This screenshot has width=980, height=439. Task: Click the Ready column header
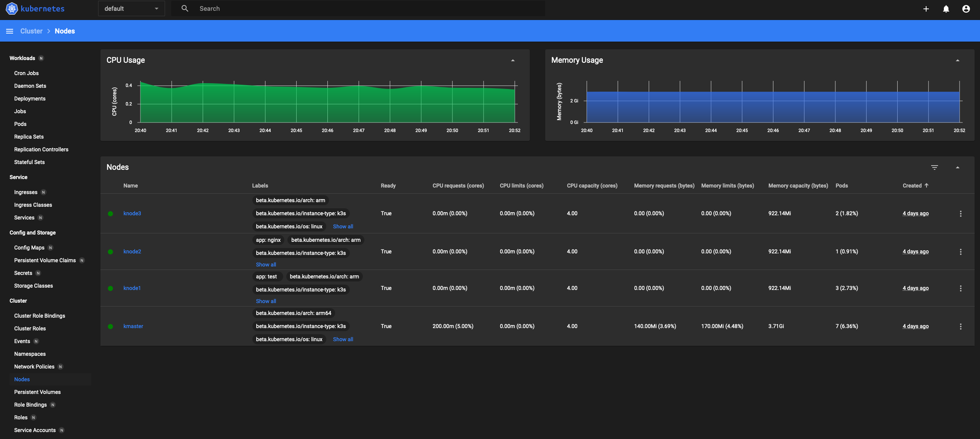pos(388,186)
